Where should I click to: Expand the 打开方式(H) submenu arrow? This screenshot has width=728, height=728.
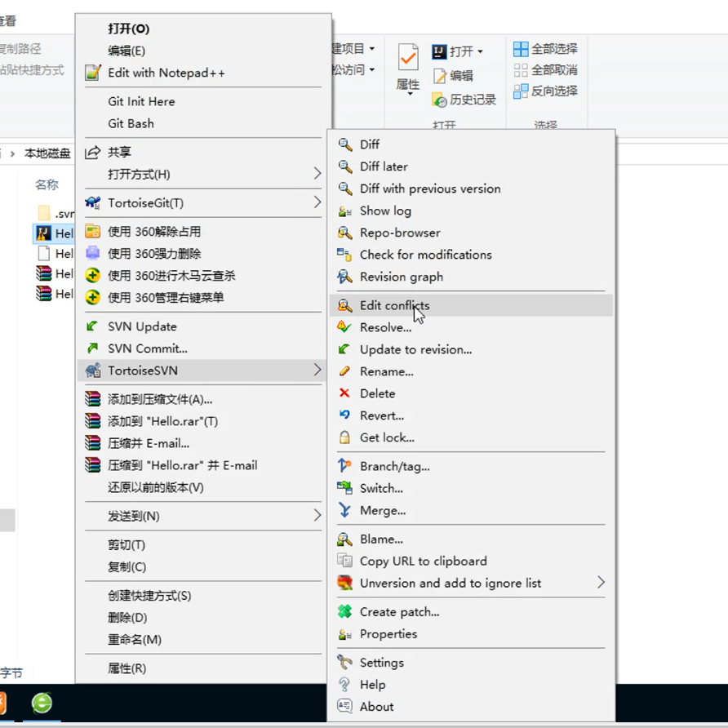pos(317,174)
